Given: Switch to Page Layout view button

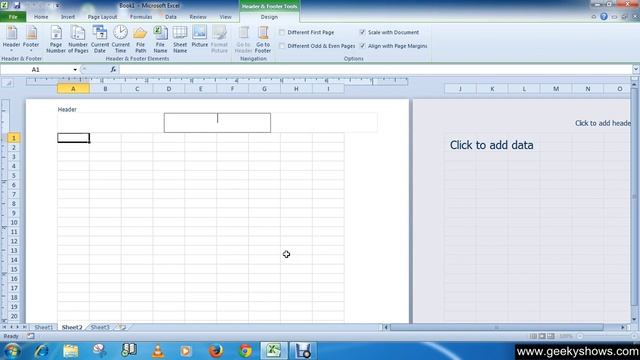Looking at the screenshot, I should 542,336.
